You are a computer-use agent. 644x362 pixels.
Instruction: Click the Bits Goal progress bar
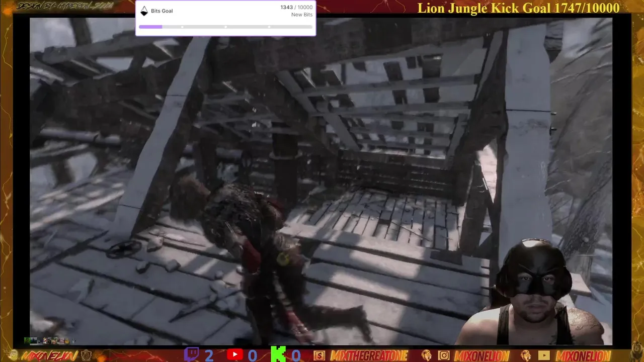pos(225,27)
